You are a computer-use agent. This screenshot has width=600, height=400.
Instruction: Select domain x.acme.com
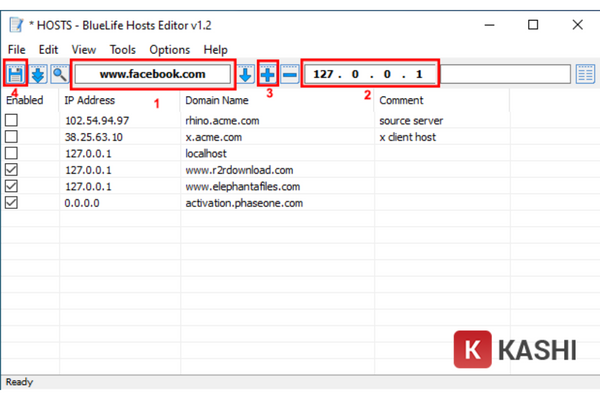[214, 137]
